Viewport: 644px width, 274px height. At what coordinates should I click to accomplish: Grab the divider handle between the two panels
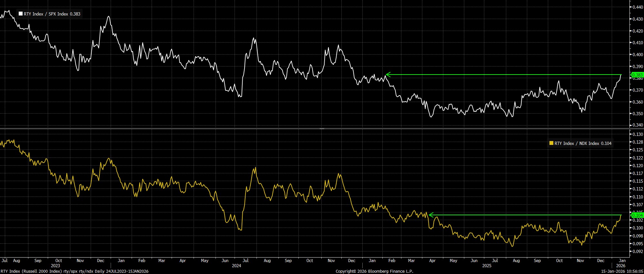click(322, 128)
